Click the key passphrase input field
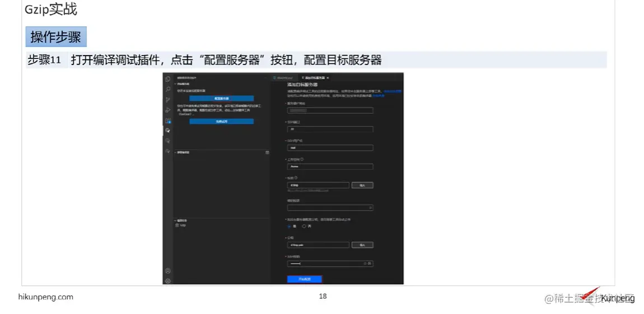This screenshot has width=644, height=314. (330, 208)
